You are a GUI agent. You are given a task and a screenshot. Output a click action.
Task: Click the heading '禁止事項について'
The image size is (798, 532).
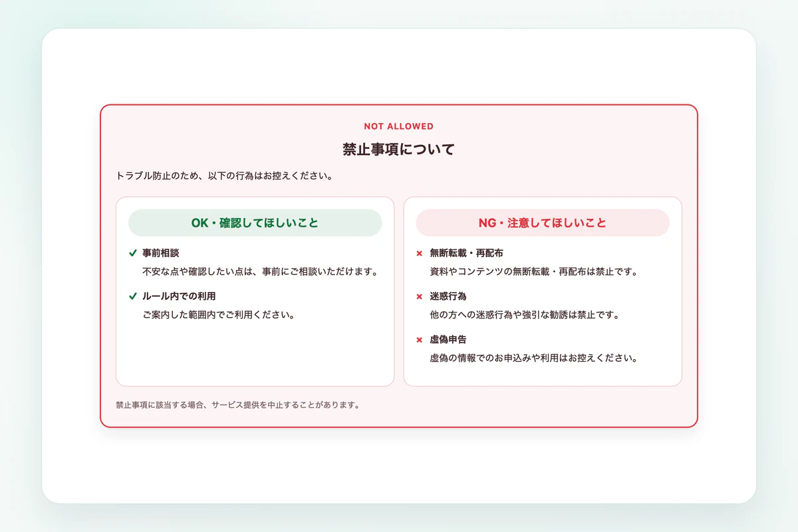click(399, 149)
